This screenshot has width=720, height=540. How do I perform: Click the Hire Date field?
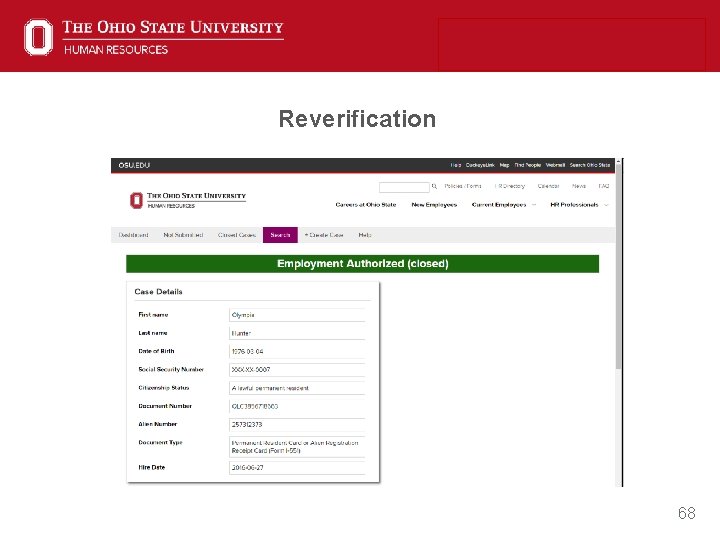pyautogui.click(x=297, y=467)
